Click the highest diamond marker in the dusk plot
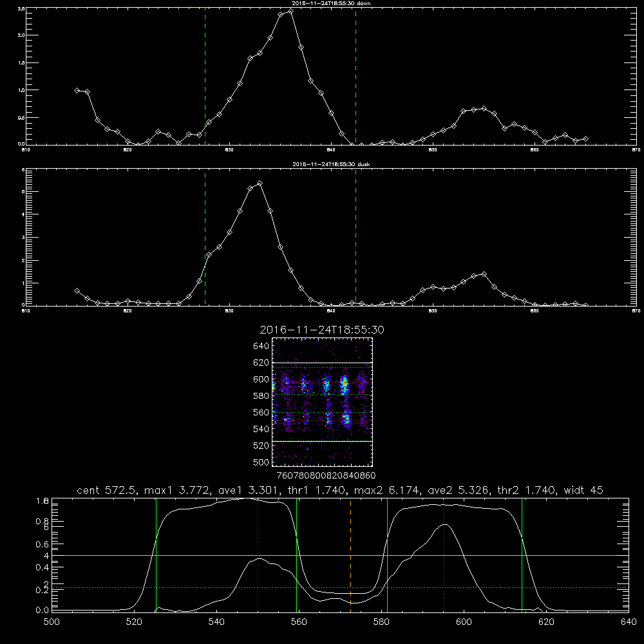The width and height of the screenshot is (644, 644). point(260,183)
